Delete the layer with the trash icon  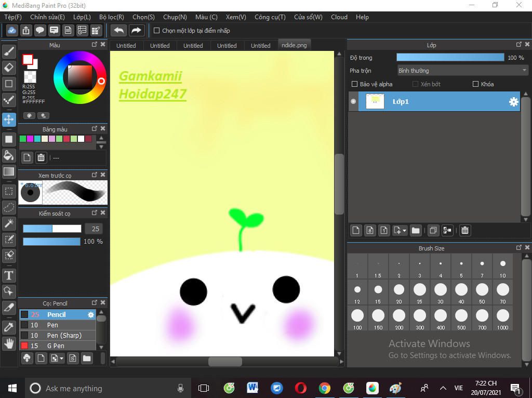[465, 230]
